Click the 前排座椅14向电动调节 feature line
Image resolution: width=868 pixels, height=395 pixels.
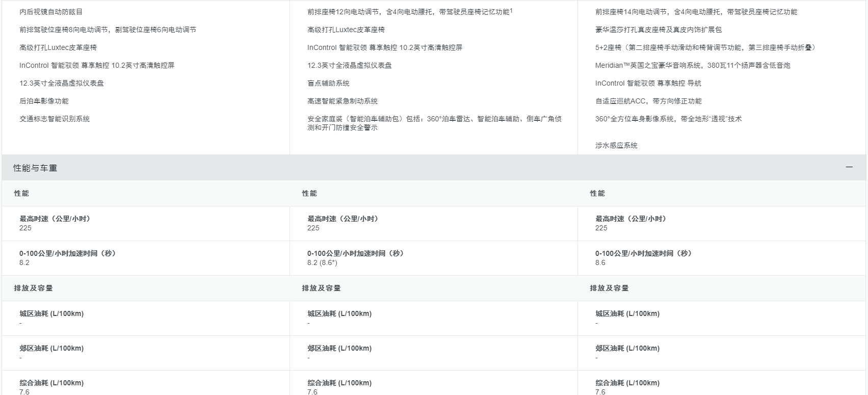[696, 12]
